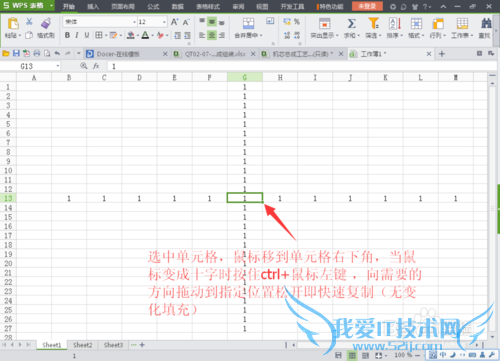
Task: Click the export to PDF icon
Action: point(26,53)
